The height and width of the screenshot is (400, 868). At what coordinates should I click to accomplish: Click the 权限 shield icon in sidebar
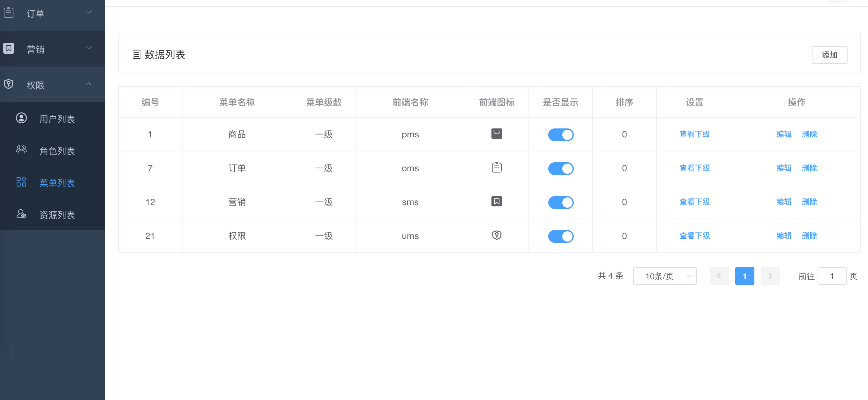[8, 84]
